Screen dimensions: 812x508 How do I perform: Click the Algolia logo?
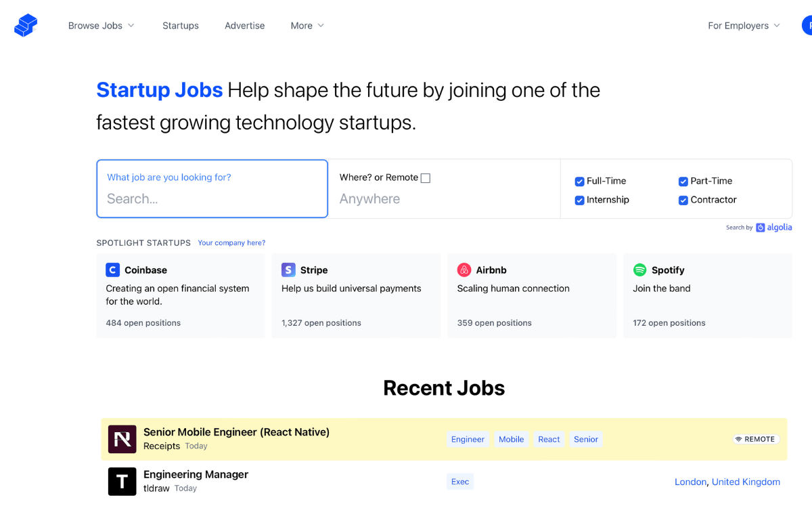[773, 228]
